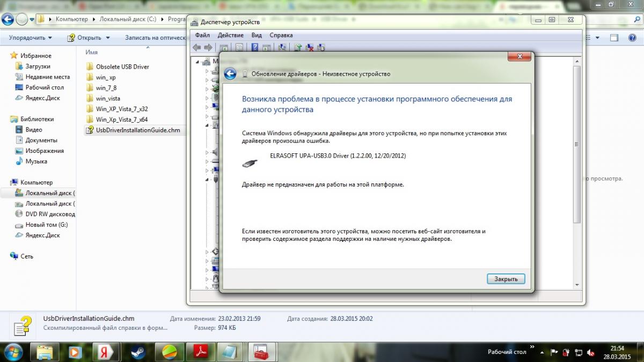Click Компьютер in the Explorer address breadcrumb

click(x=71, y=19)
